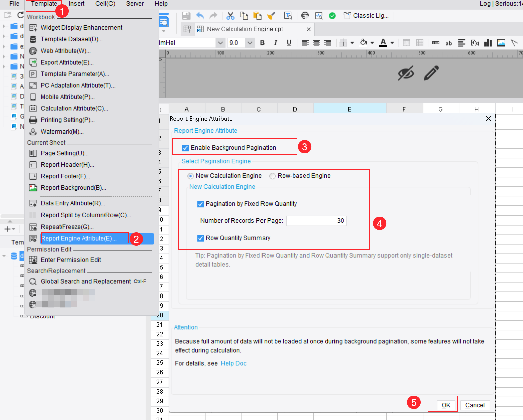
Task: Expand the fill color dropdown arrow
Action: (372, 43)
